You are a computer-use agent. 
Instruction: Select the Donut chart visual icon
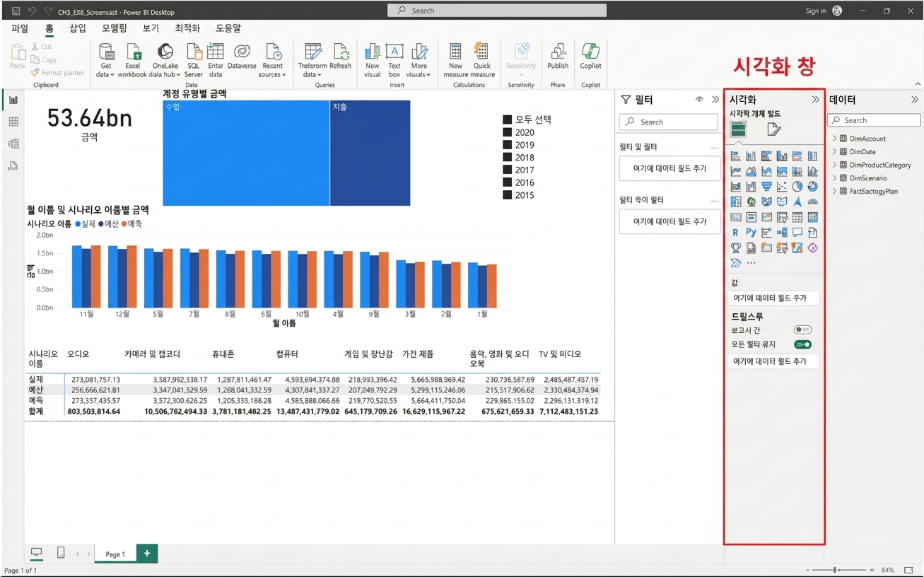[813, 187]
